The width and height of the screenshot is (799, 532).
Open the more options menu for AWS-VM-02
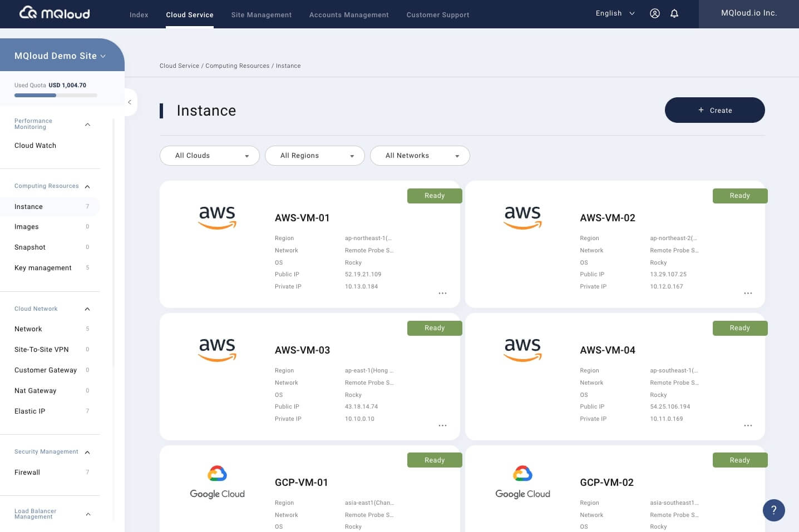coord(748,293)
